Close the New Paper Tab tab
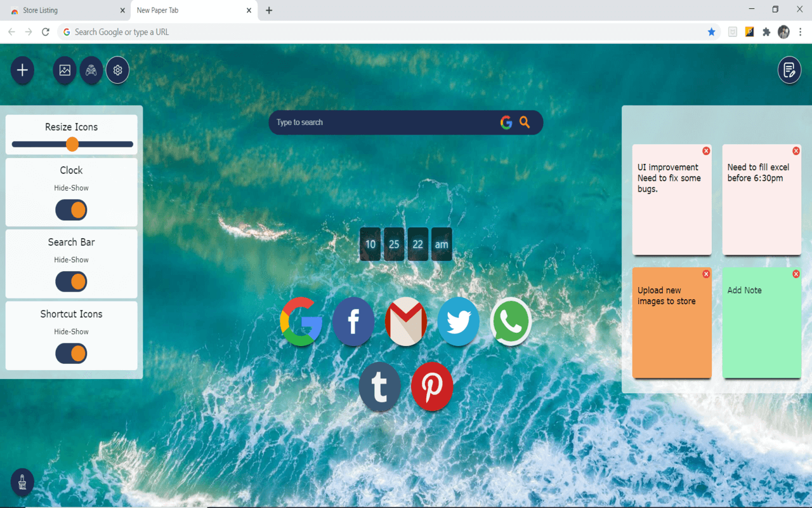The width and height of the screenshot is (812, 508). click(249, 10)
